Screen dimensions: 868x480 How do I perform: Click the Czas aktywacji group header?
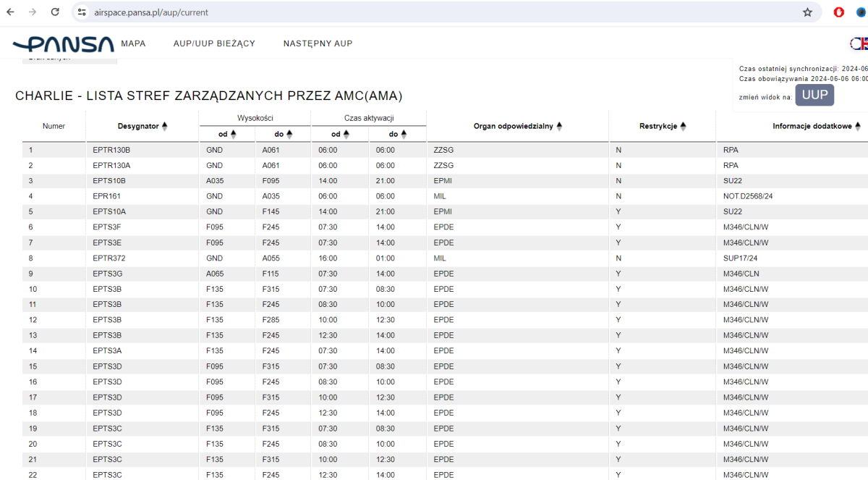pyautogui.click(x=369, y=118)
